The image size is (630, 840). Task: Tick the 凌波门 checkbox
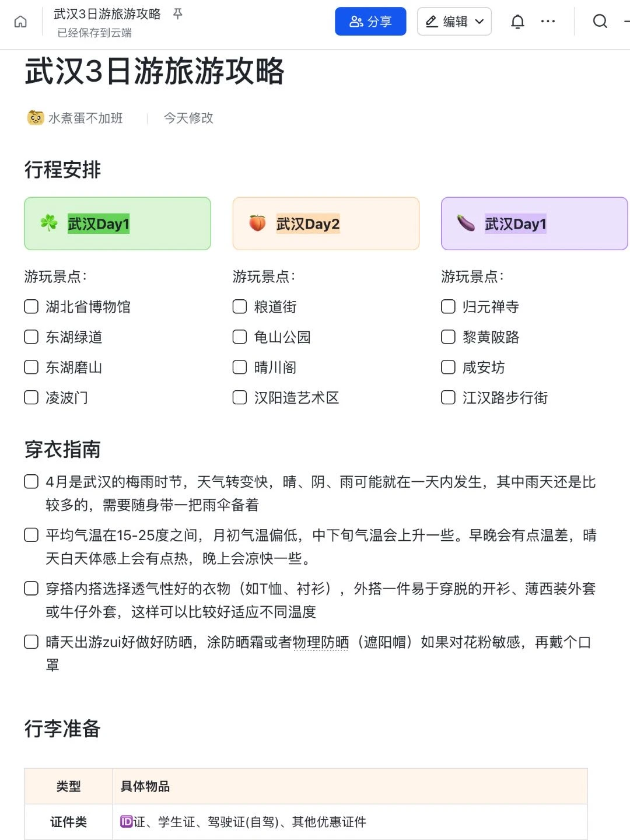pos(32,398)
